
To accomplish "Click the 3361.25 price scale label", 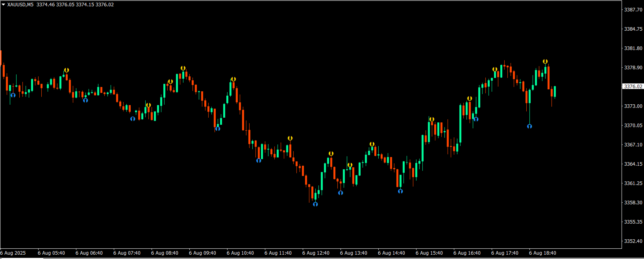I will click(633, 183).
